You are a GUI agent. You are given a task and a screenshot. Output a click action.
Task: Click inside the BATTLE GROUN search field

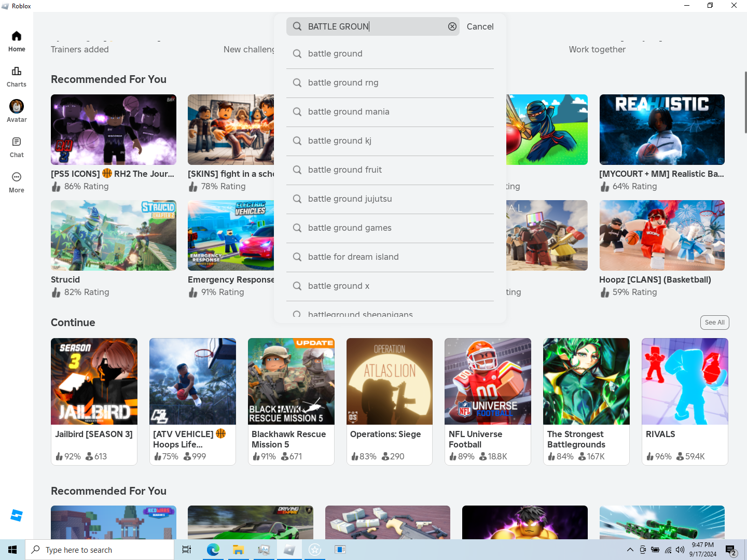point(373,26)
